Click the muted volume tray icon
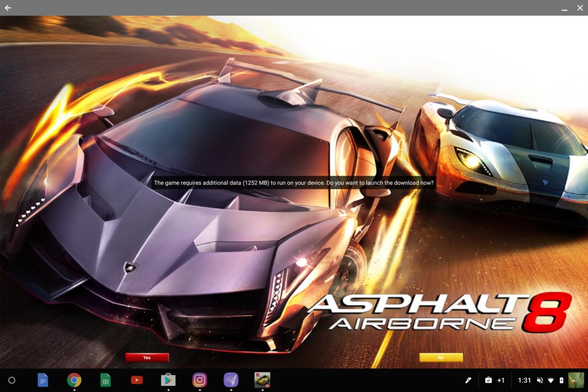 539,380
